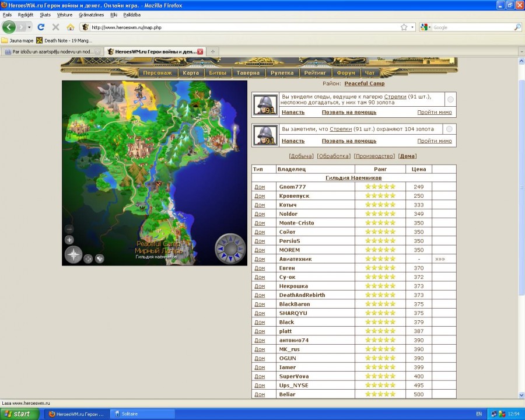Viewport: 525px width, 420px height.
Task: Click the Google search input field
Action: pyautogui.click(x=473, y=27)
